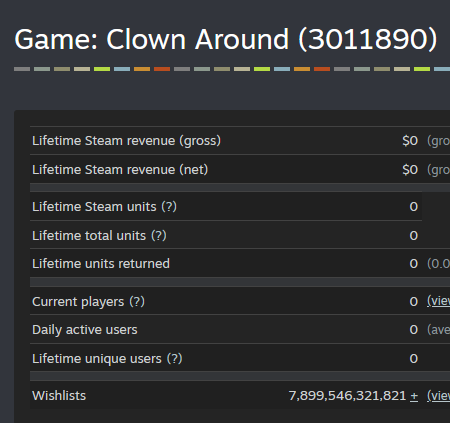Select the Daily active users label
The height and width of the screenshot is (423, 450).
coord(85,330)
